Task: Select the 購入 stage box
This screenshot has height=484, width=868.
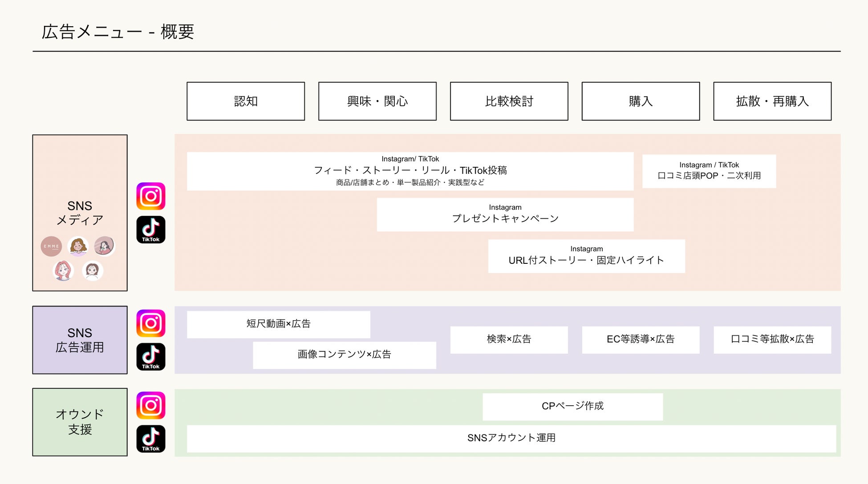Action: coord(641,101)
